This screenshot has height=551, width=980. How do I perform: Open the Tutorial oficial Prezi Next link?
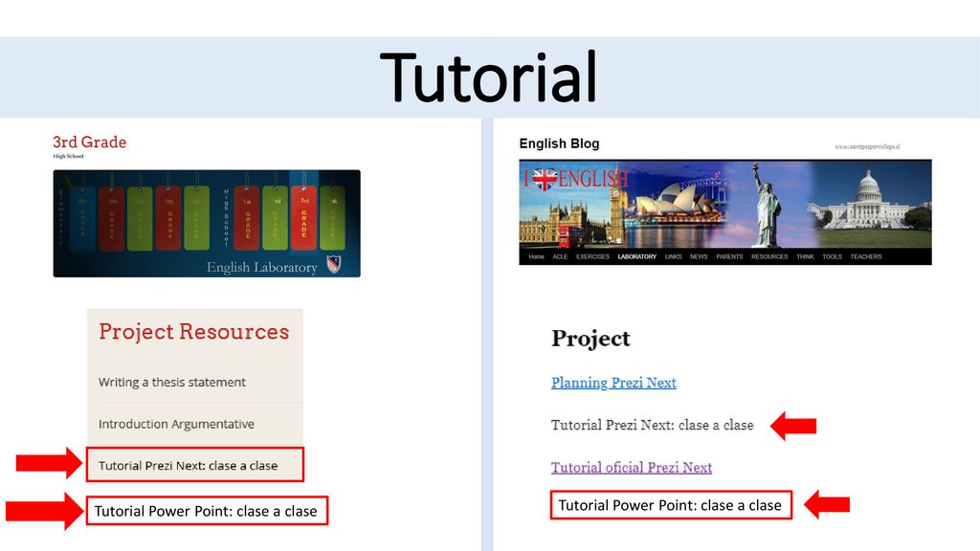(x=632, y=467)
